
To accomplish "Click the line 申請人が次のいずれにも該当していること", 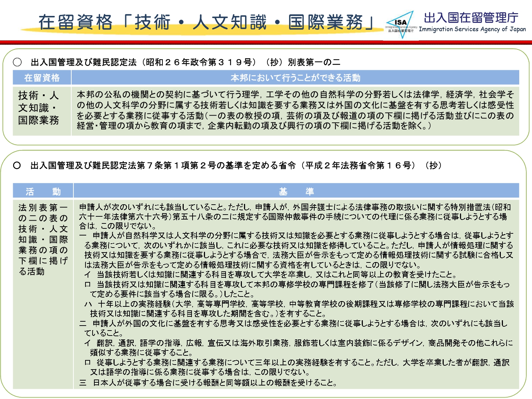I will 295,207.
